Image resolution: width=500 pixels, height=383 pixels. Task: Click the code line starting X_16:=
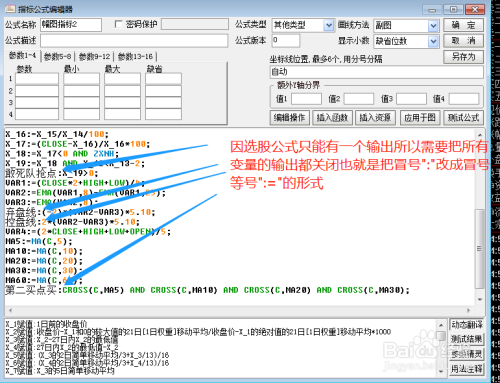[x=57, y=134]
